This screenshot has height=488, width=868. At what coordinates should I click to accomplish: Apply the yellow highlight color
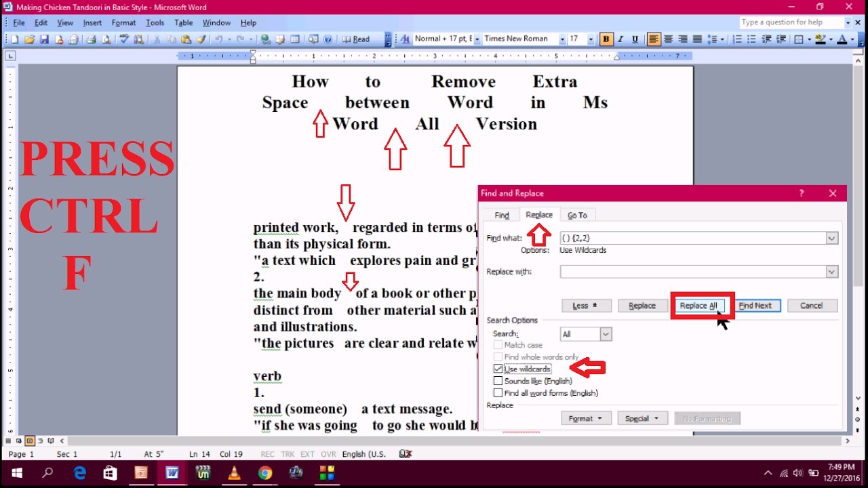(821, 39)
